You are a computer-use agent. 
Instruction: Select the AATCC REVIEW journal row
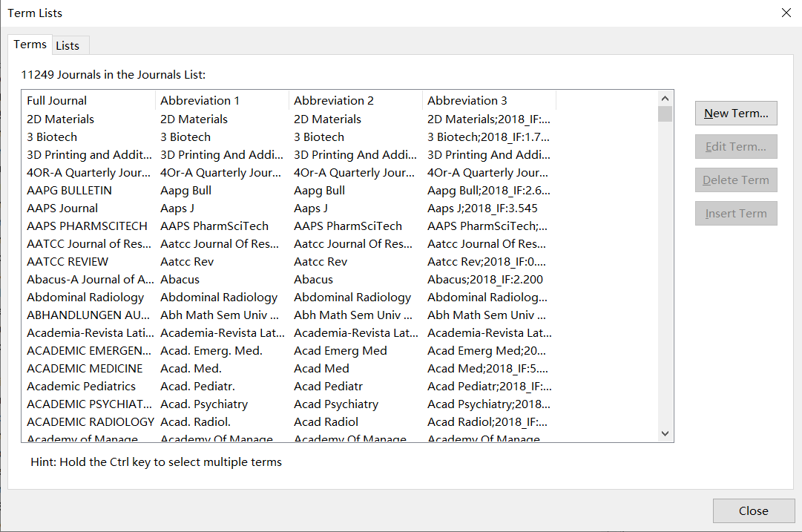[68, 262]
